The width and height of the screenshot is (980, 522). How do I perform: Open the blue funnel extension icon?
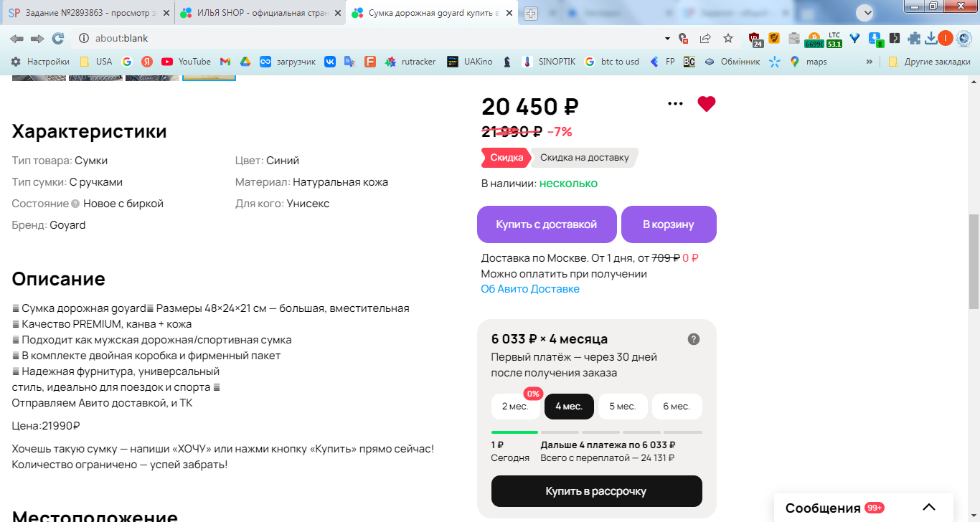(855, 38)
